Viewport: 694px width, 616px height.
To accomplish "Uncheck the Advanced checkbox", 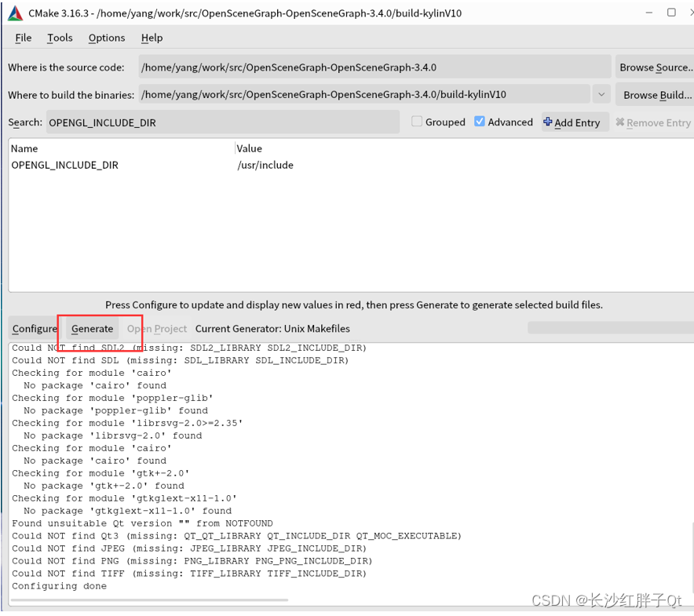I will [480, 122].
